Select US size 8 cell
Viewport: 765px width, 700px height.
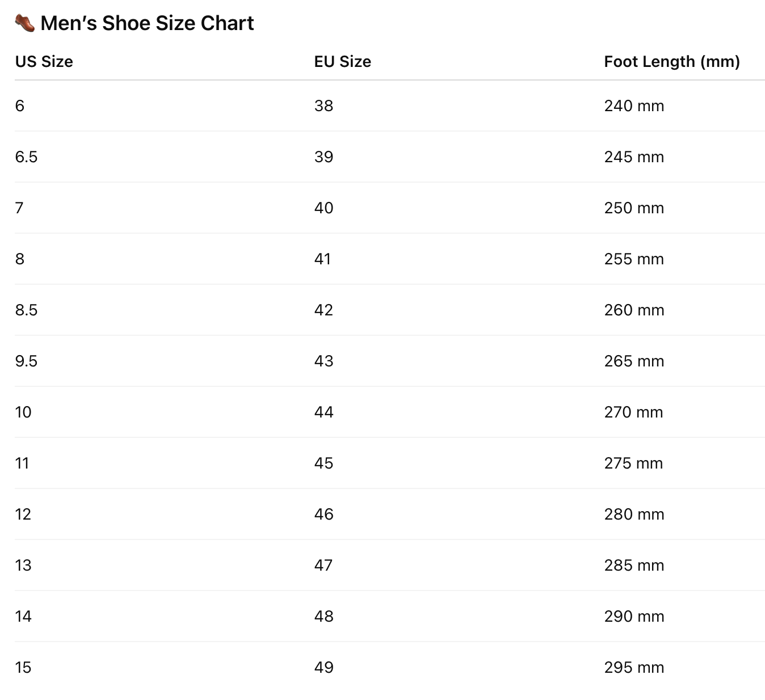[20, 259]
